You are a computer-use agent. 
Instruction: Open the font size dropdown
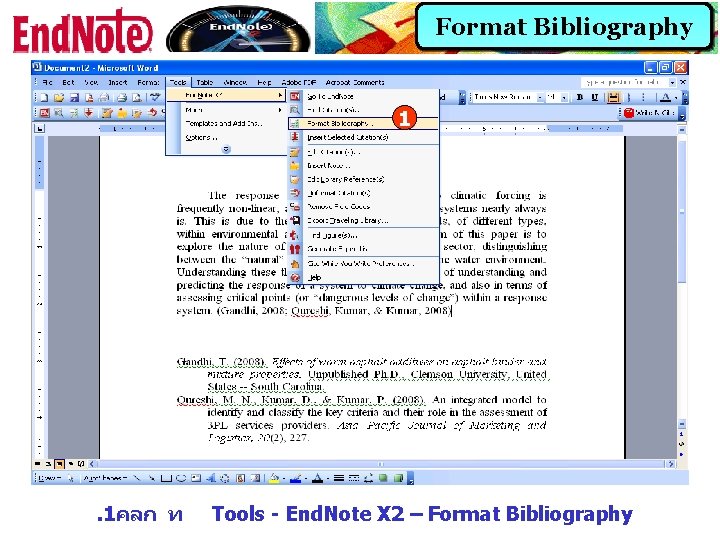(x=564, y=97)
